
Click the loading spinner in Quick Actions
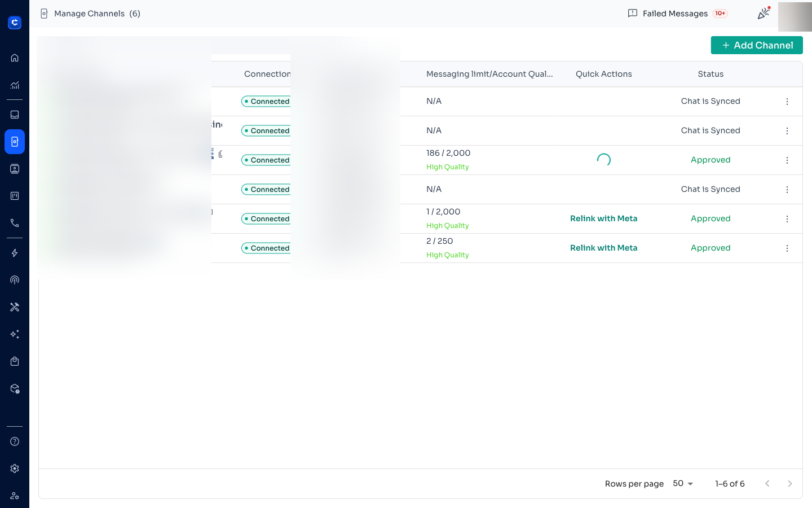tap(604, 160)
